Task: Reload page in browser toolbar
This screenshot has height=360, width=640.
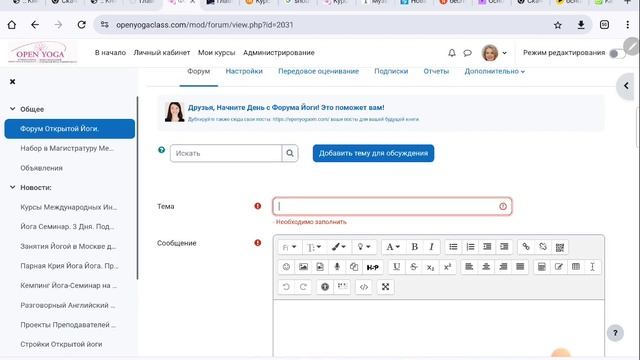Action: pyautogui.click(x=82, y=25)
